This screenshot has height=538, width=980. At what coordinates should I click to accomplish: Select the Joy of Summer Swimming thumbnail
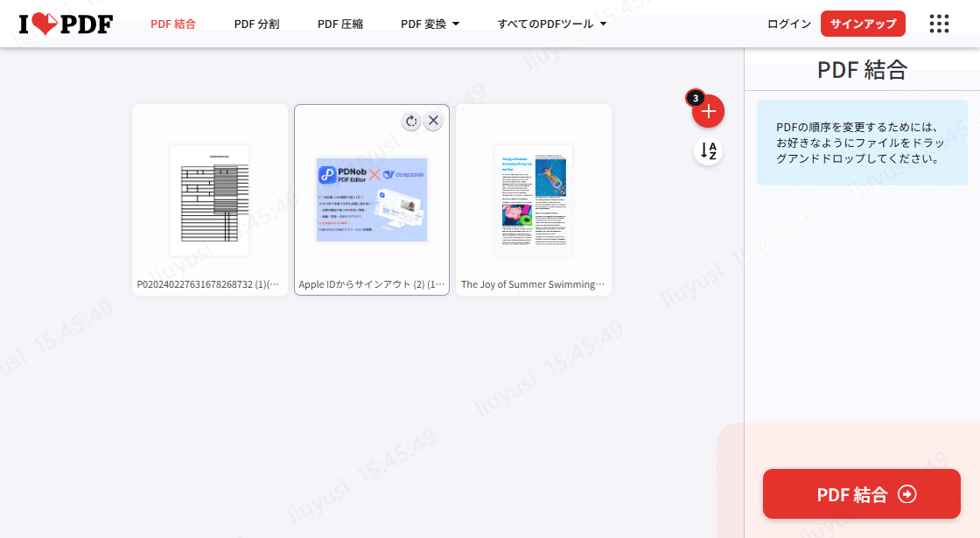pyautogui.click(x=533, y=199)
